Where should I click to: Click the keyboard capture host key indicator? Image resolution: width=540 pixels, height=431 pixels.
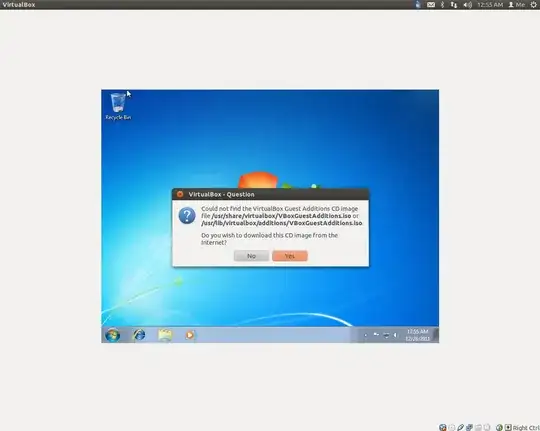(x=508, y=428)
